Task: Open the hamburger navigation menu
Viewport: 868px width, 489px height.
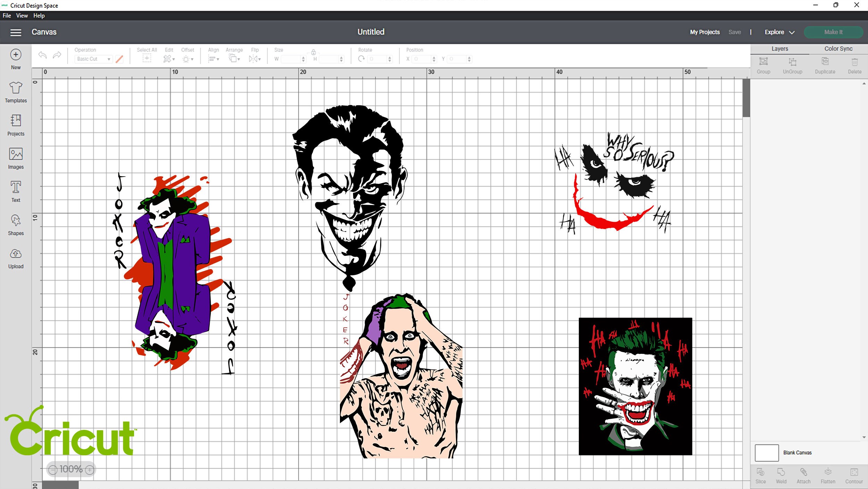Action: 16,32
